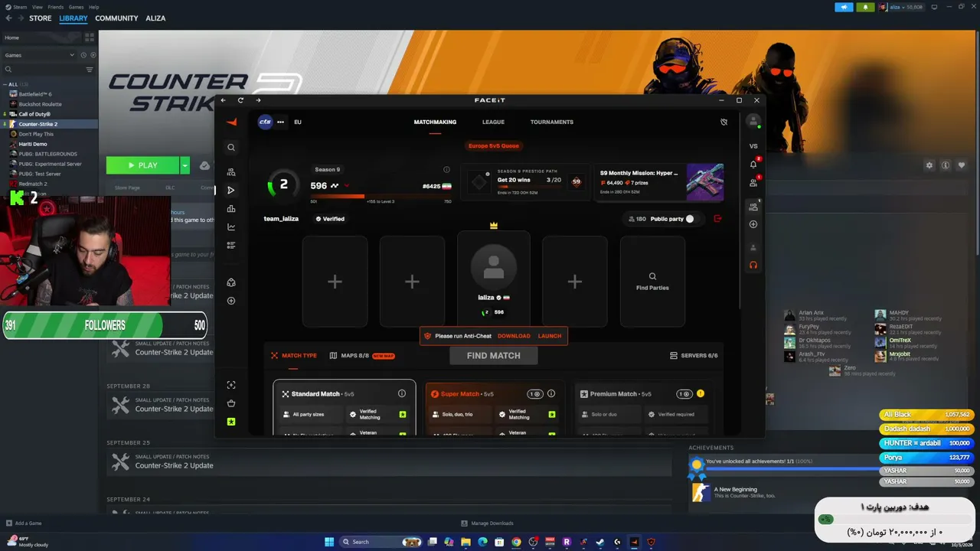The image size is (980, 551).
Task: Click the Season 9 info icon
Action: point(446,170)
